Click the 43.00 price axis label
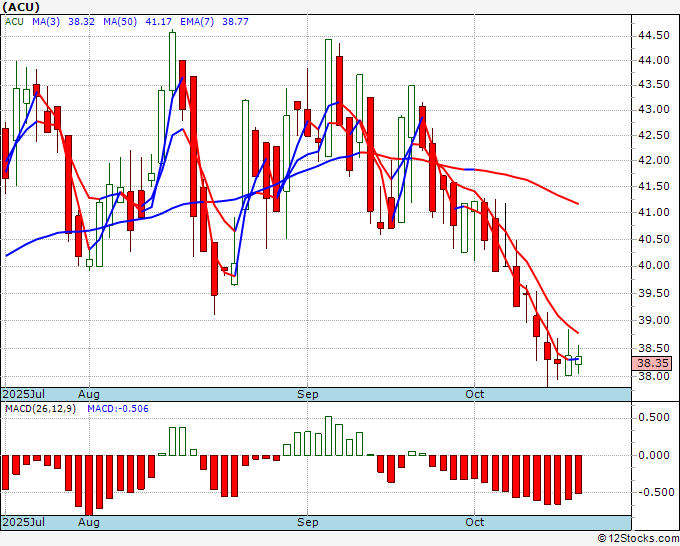The height and width of the screenshot is (546, 680). click(654, 109)
